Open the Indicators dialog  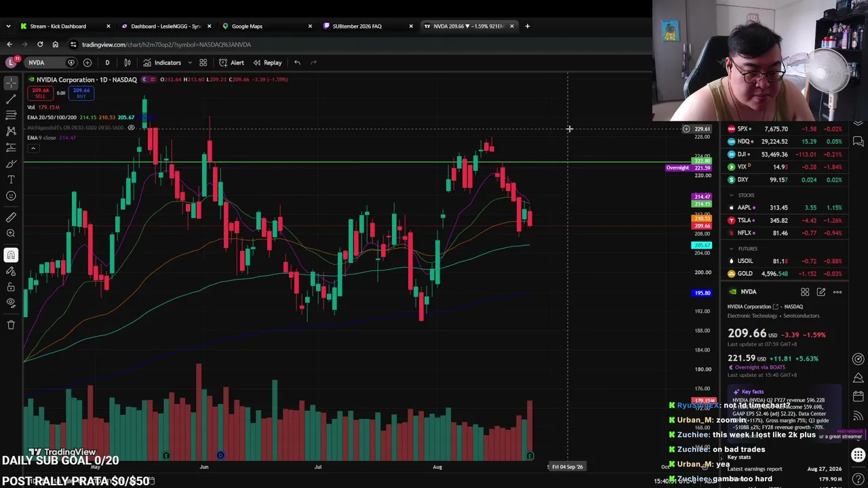pyautogui.click(x=162, y=62)
